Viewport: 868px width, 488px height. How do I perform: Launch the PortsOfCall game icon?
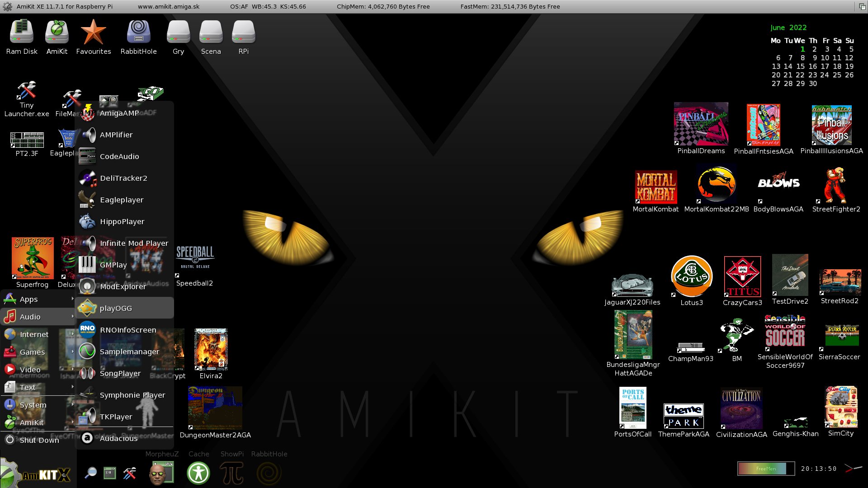click(x=632, y=408)
